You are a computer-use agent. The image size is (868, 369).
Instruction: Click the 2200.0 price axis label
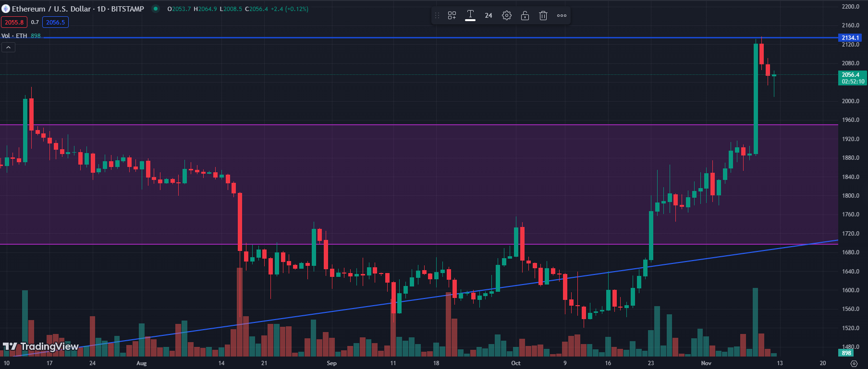[x=851, y=7]
